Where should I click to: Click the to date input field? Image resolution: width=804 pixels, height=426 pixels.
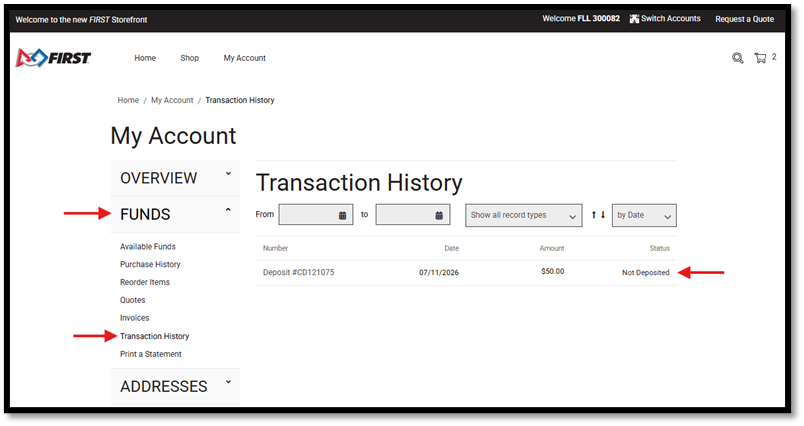coord(413,215)
